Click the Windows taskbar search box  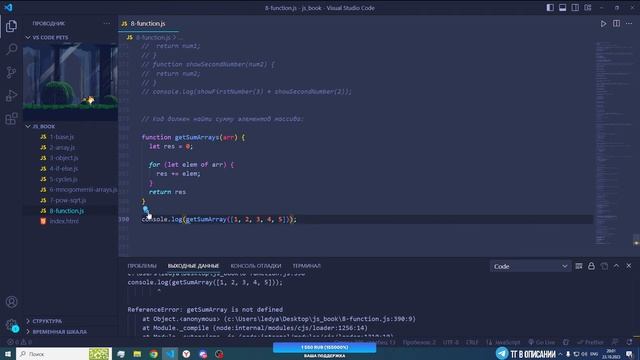64,354
